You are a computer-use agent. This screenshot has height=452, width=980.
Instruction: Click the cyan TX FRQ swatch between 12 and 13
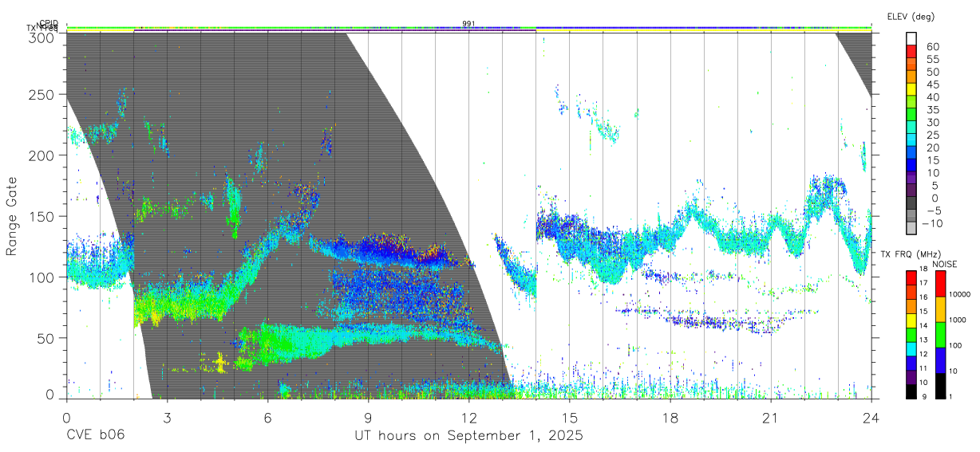911,348
